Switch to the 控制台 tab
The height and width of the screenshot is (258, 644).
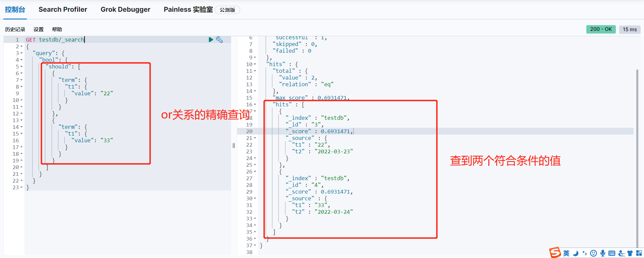tap(15, 9)
